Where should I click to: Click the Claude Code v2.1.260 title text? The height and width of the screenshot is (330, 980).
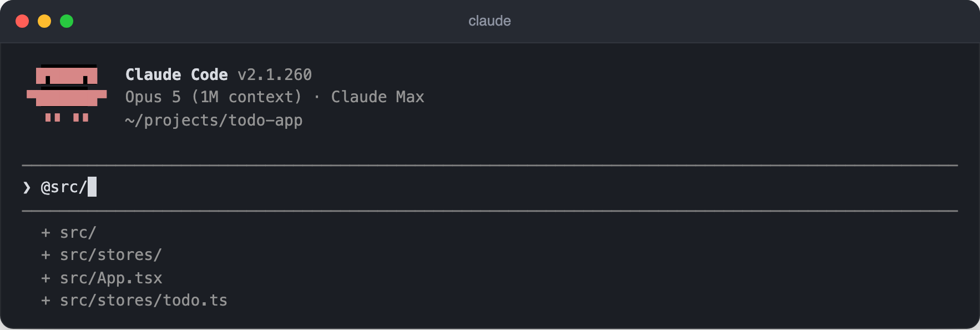click(x=219, y=74)
